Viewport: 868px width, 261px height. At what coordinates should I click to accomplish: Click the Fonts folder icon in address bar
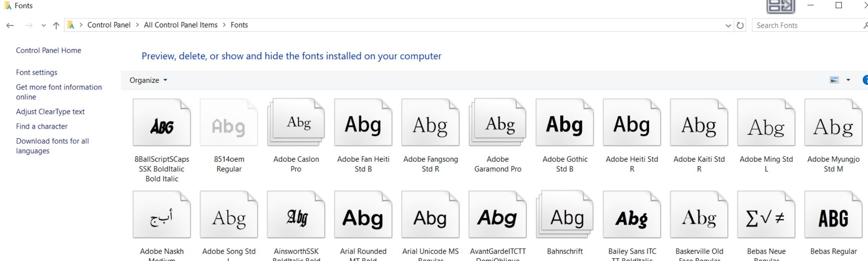pyautogui.click(x=71, y=25)
